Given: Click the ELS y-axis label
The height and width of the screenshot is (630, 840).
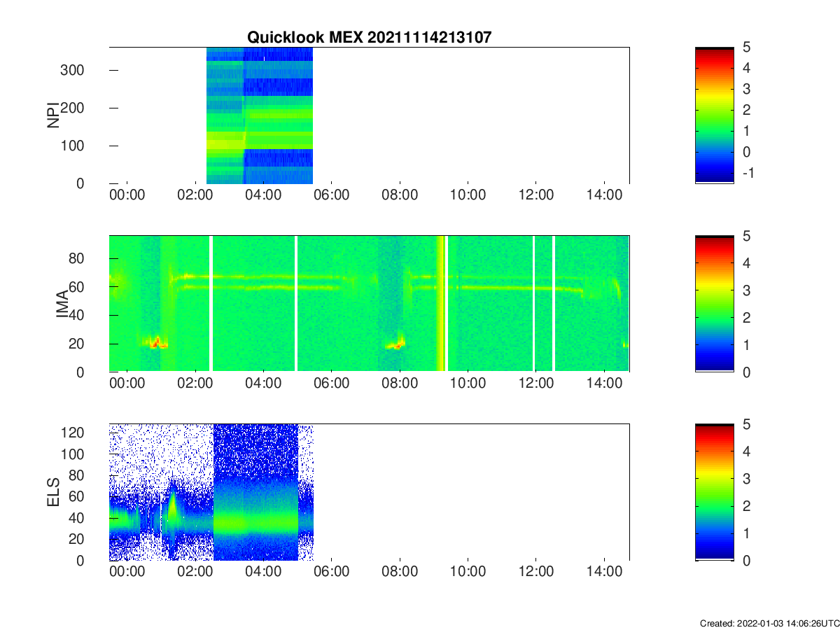Looking at the screenshot, I should 53,492.
